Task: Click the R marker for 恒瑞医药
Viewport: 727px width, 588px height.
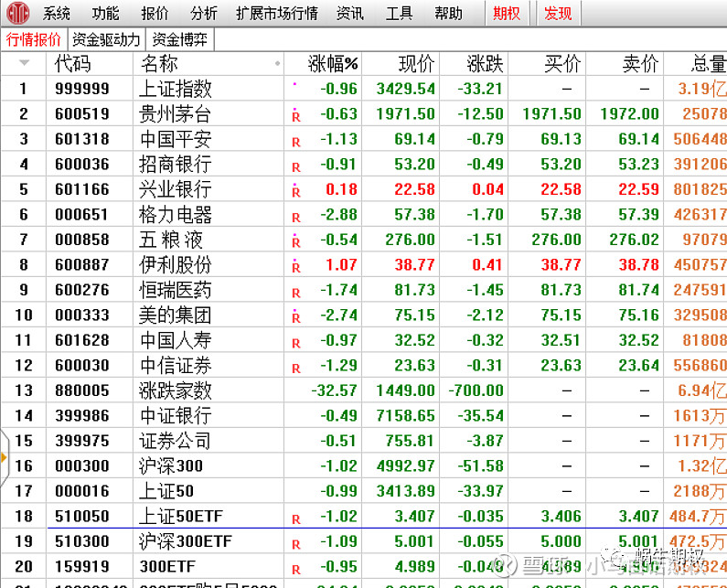Action: pos(295,293)
